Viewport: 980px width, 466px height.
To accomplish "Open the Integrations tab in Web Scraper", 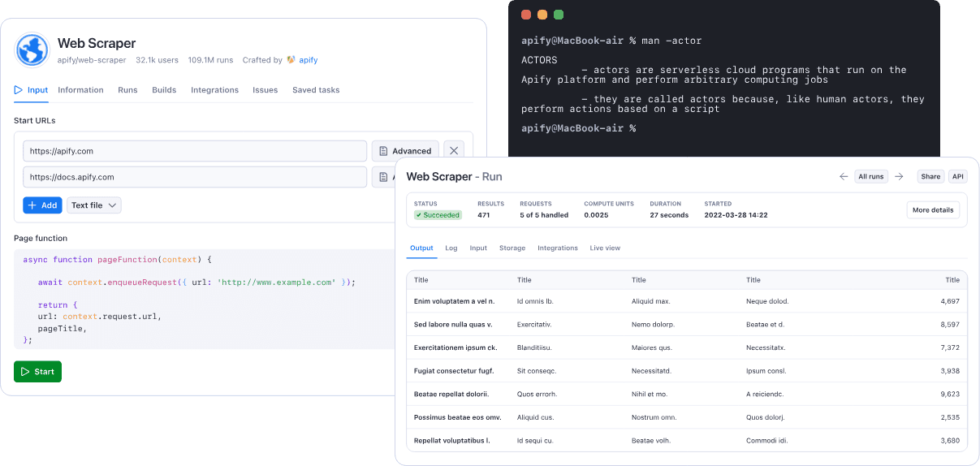I will (x=214, y=90).
